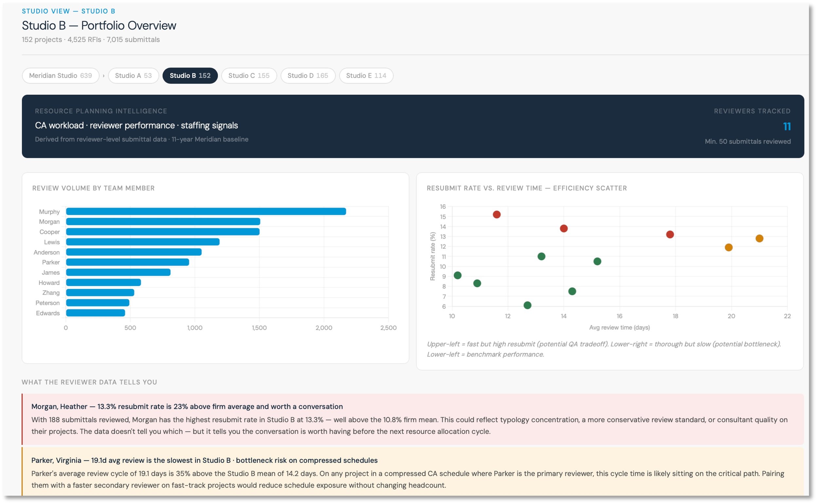Open the Studio D 165 tab
Image resolution: width=818 pixels, height=504 pixels.
point(308,76)
